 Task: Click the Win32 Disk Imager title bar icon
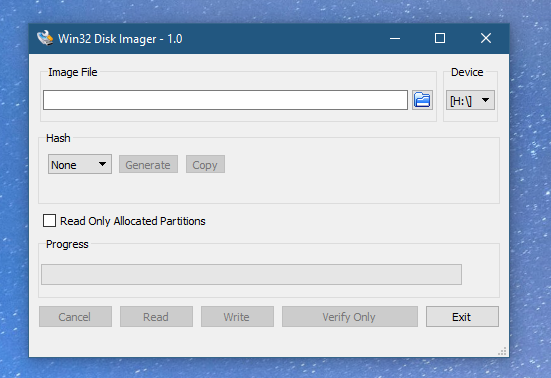pos(45,38)
